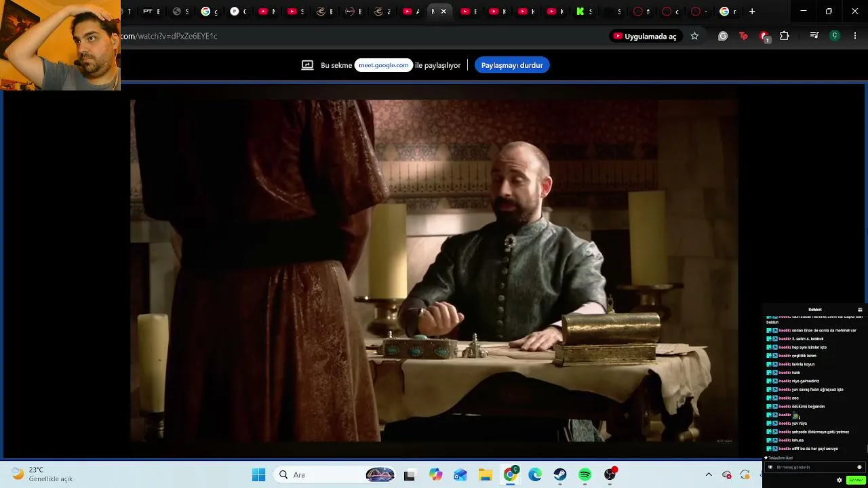
Task: Click the Paylaşmayı durdur button
Action: tap(512, 65)
